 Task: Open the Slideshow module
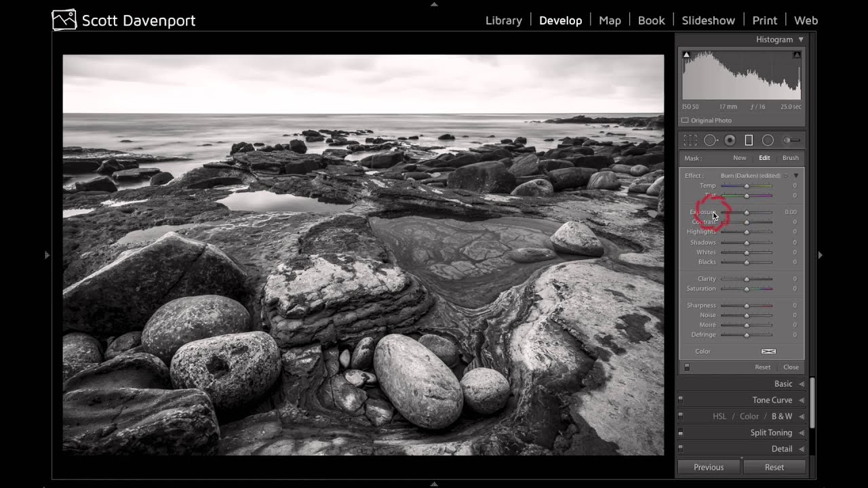(x=708, y=20)
